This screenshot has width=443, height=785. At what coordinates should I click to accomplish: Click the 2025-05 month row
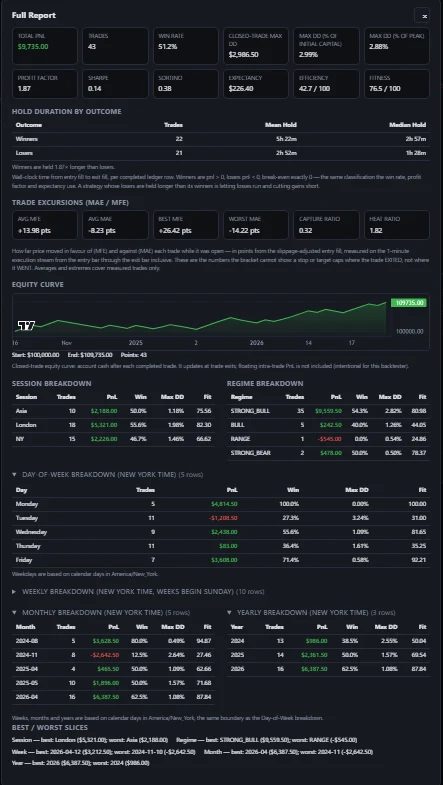[113, 683]
